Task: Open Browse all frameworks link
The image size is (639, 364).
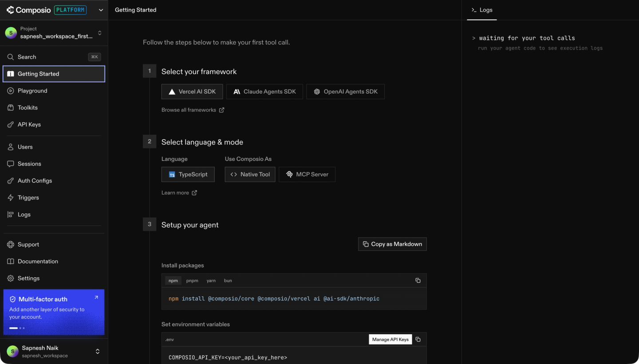Action: [193, 110]
